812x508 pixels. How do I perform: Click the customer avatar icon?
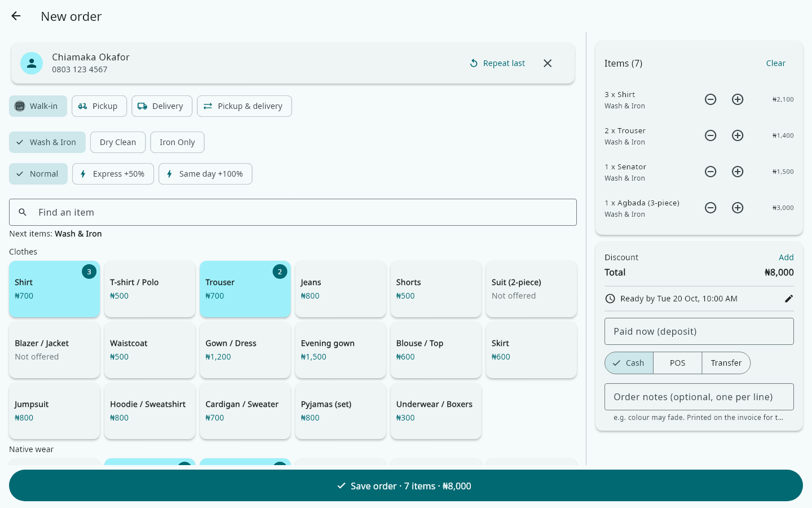[32, 63]
